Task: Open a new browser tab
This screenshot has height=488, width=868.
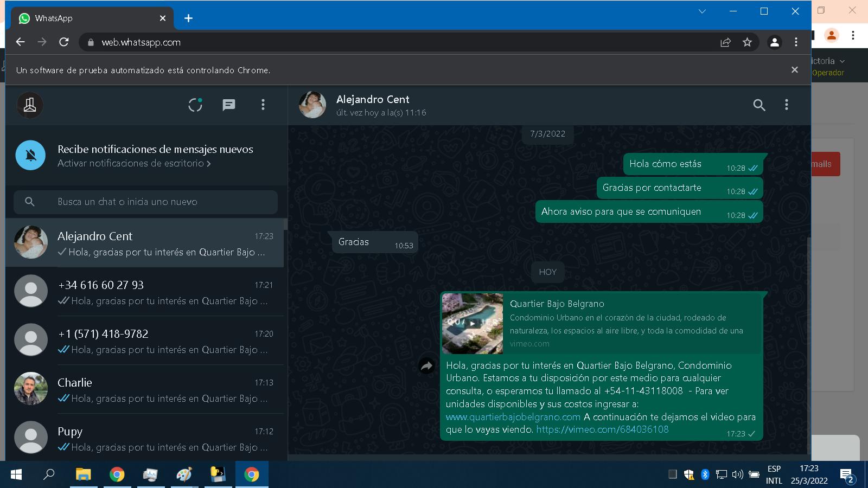Action: pos(188,18)
